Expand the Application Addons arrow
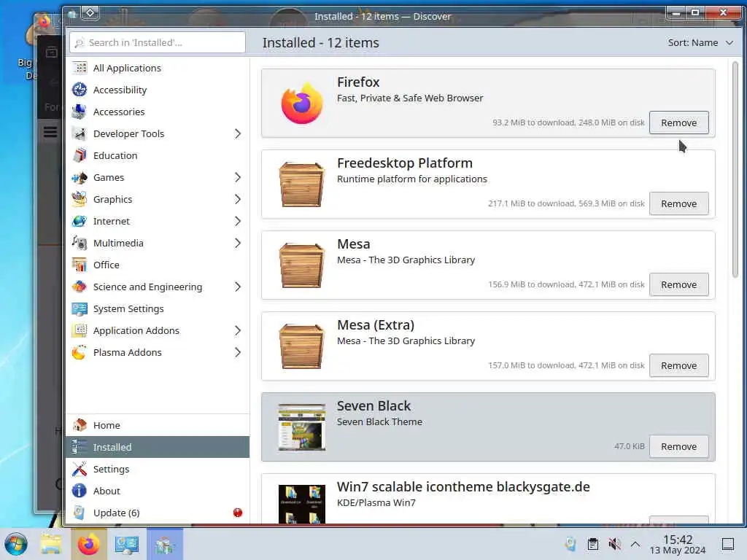This screenshot has height=560, width=747. pos(238,331)
